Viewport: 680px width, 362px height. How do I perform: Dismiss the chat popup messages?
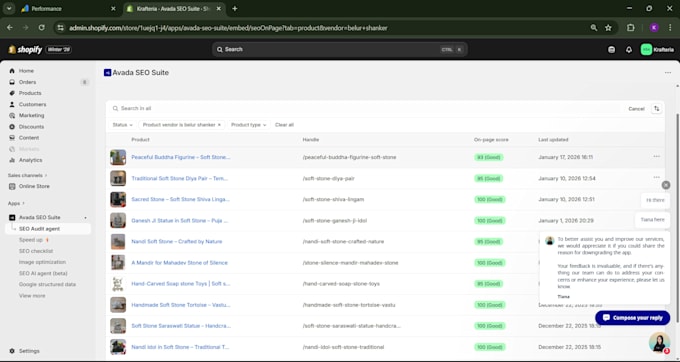click(x=666, y=185)
